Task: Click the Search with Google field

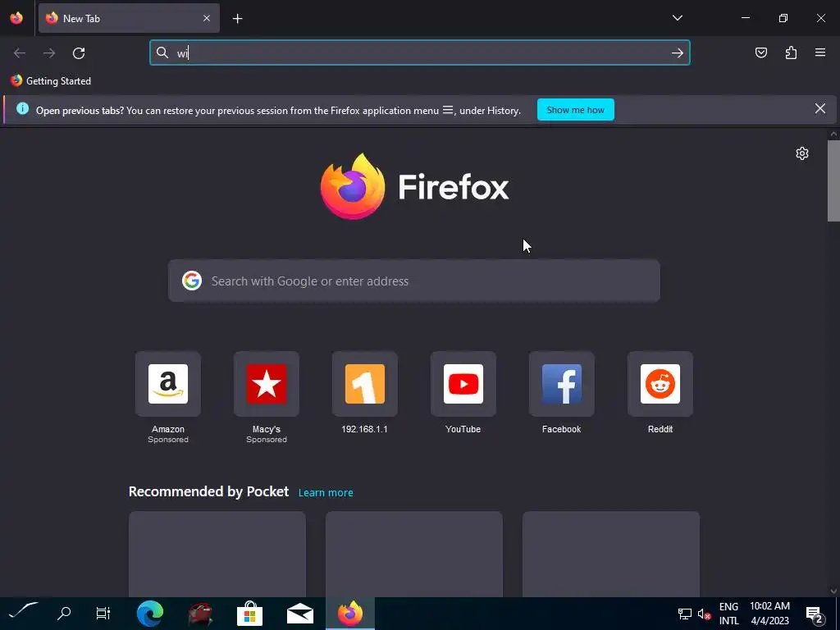Action: 414,281
